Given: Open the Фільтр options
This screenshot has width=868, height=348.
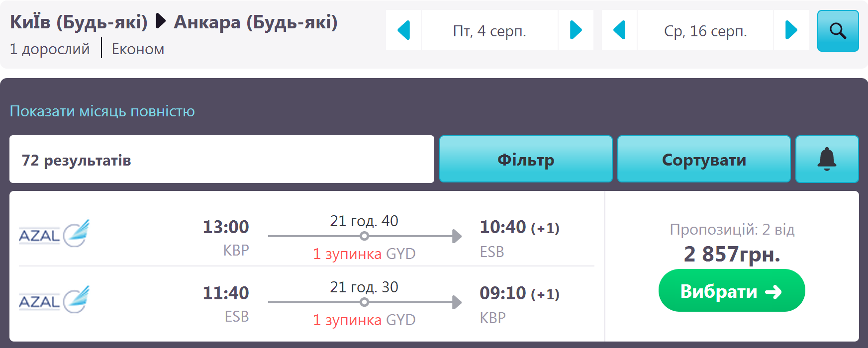Looking at the screenshot, I should [x=525, y=159].
